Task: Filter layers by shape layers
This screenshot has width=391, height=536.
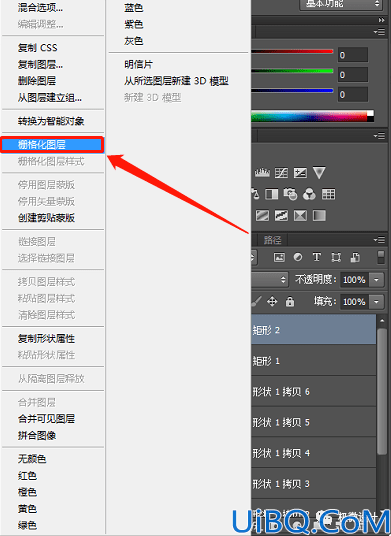Action: point(336,257)
